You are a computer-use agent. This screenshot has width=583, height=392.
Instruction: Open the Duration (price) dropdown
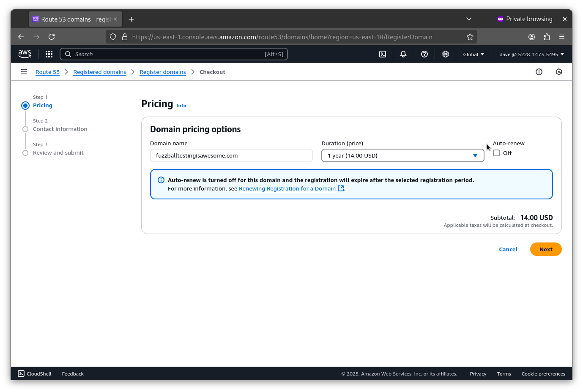click(402, 155)
